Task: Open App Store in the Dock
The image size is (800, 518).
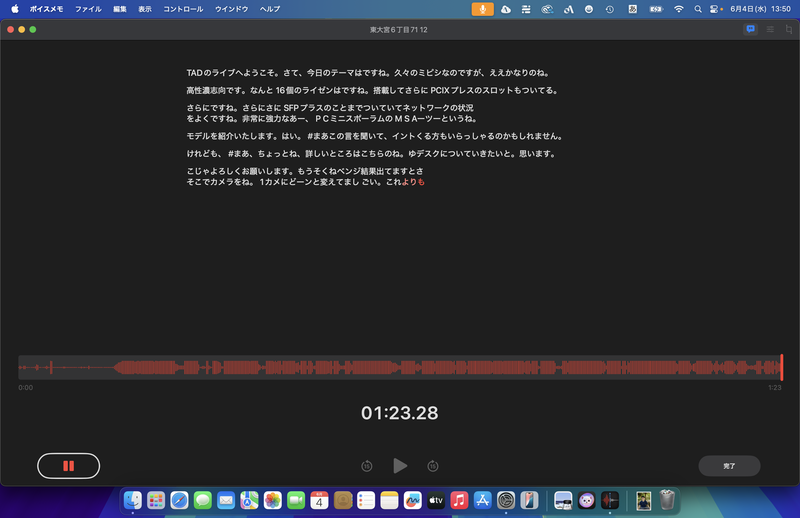Action: (482, 500)
